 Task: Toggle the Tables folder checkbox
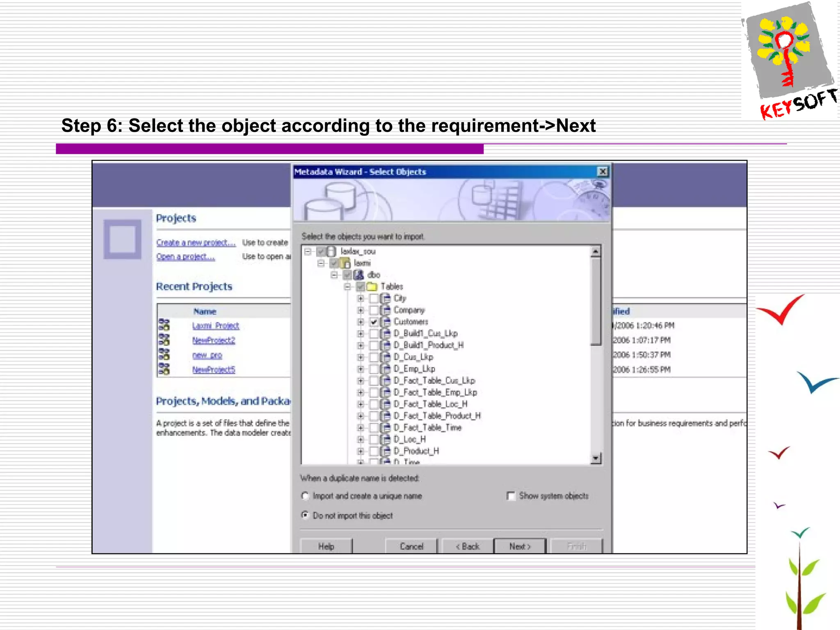(x=361, y=286)
